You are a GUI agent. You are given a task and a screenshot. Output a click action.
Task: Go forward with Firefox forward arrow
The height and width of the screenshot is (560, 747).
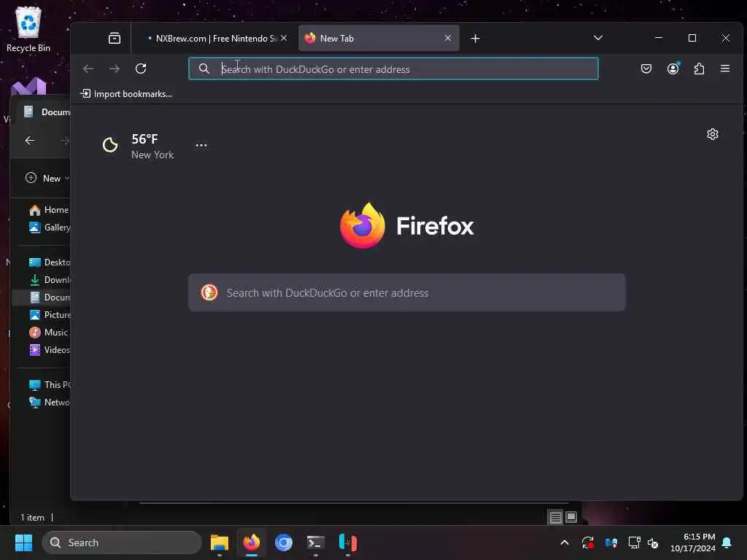click(x=115, y=69)
